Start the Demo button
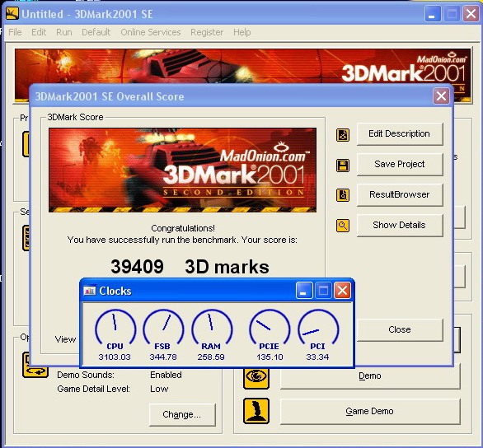This screenshot has height=448, width=483. point(370,376)
